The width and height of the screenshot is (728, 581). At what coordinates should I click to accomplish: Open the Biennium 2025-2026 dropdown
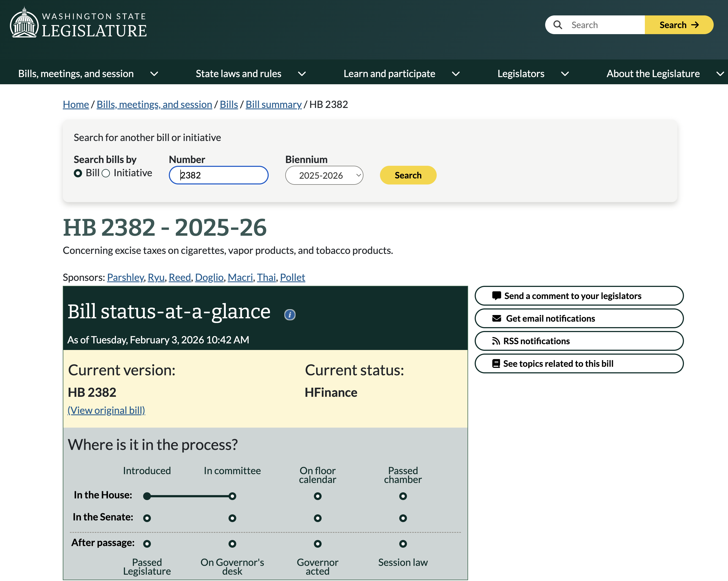[x=324, y=175]
